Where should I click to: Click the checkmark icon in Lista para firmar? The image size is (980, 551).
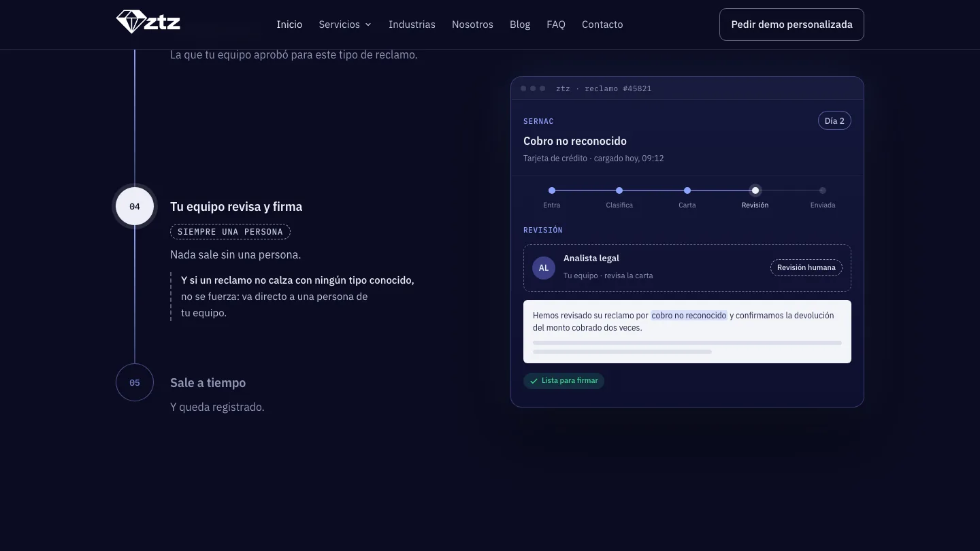coord(534,381)
